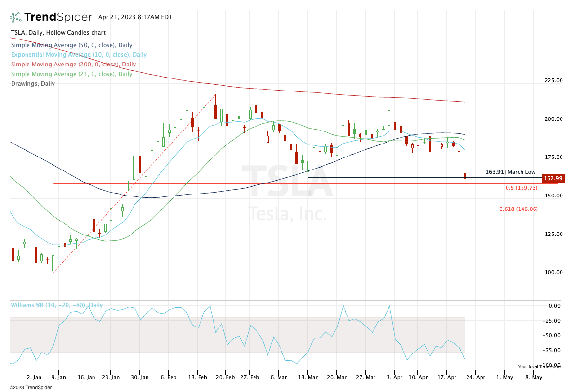The image size is (575, 392).
Task: Click the TSLA, Daily, Hollow Candles chart title
Action: [x=58, y=33]
